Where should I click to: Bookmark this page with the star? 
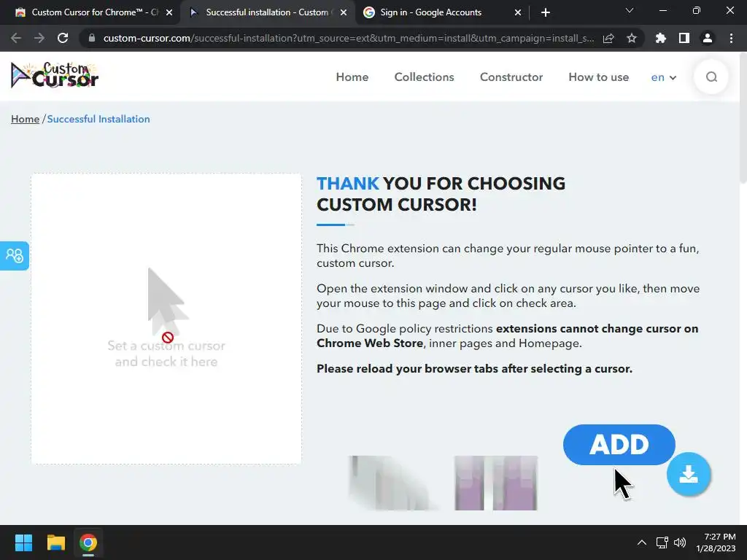631,38
